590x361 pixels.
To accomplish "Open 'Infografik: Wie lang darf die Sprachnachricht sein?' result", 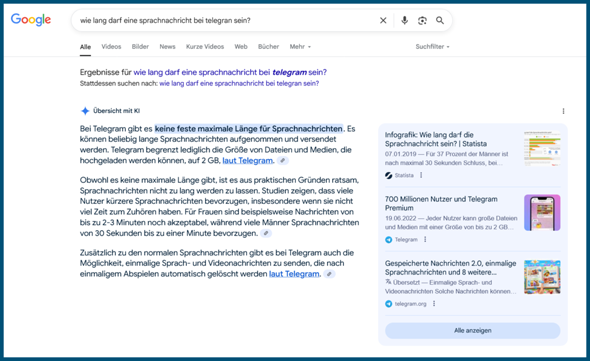I will [x=436, y=139].
